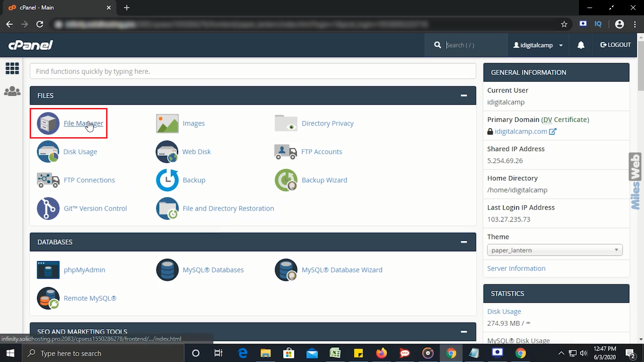Viewport: 644px width, 362px height.
Task: Click the phpMyAdmin icon
Action: tap(48, 270)
